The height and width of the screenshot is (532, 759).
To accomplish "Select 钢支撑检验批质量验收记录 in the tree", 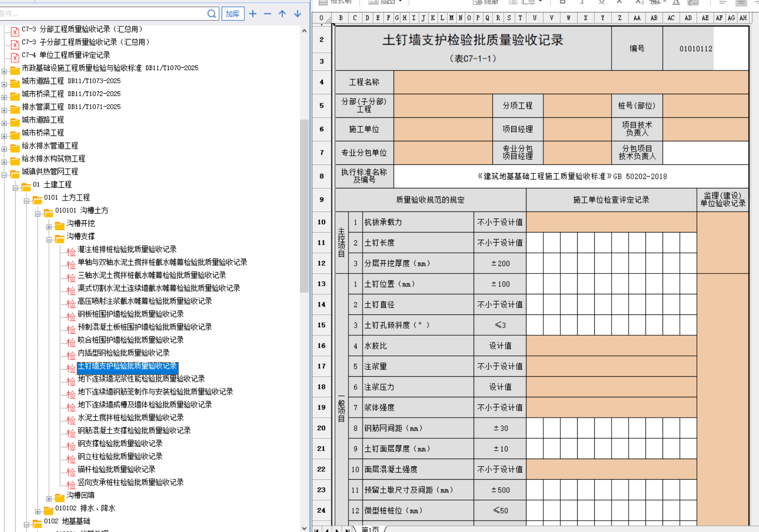I will [120, 443].
